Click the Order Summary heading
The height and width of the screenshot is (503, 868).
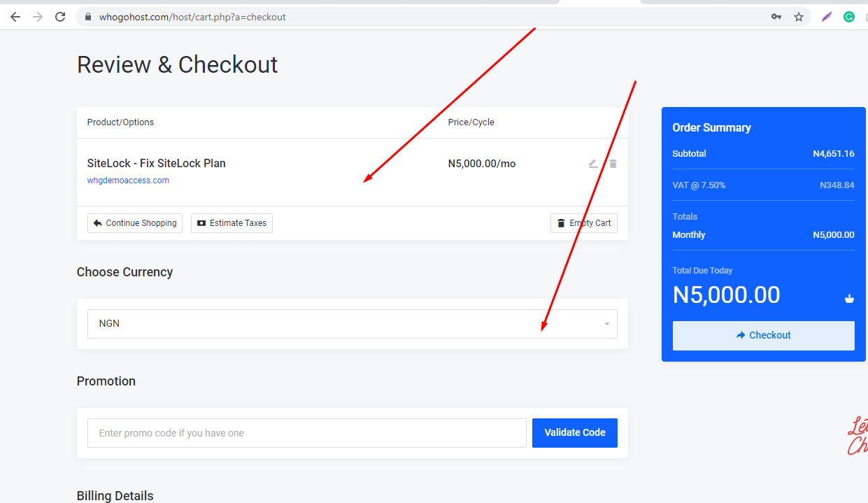tap(712, 128)
